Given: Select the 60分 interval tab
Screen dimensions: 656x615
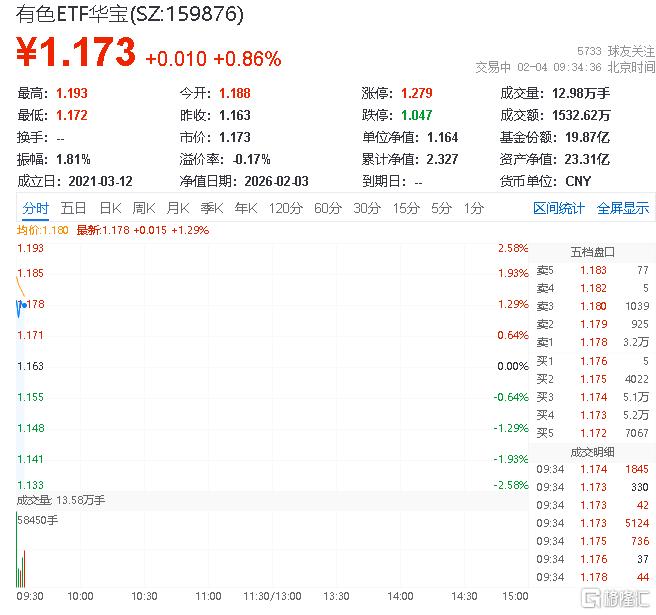Looking at the screenshot, I should [328, 208].
